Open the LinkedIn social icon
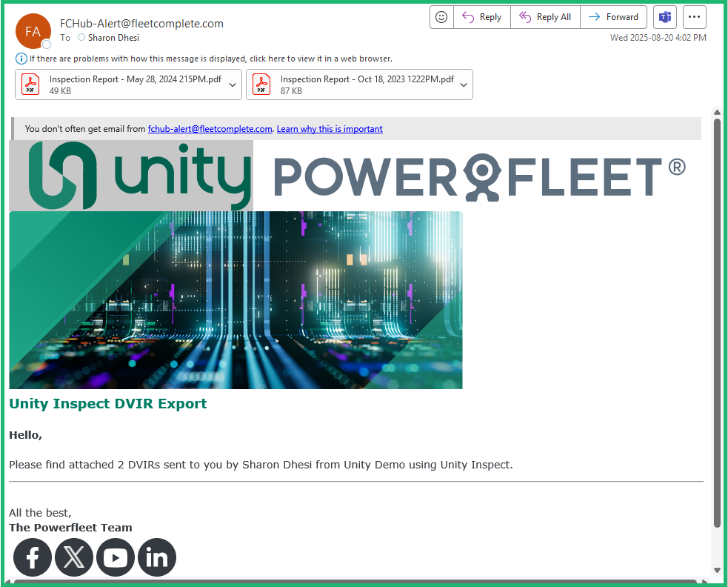Image resolution: width=728 pixels, height=587 pixels. point(157,557)
